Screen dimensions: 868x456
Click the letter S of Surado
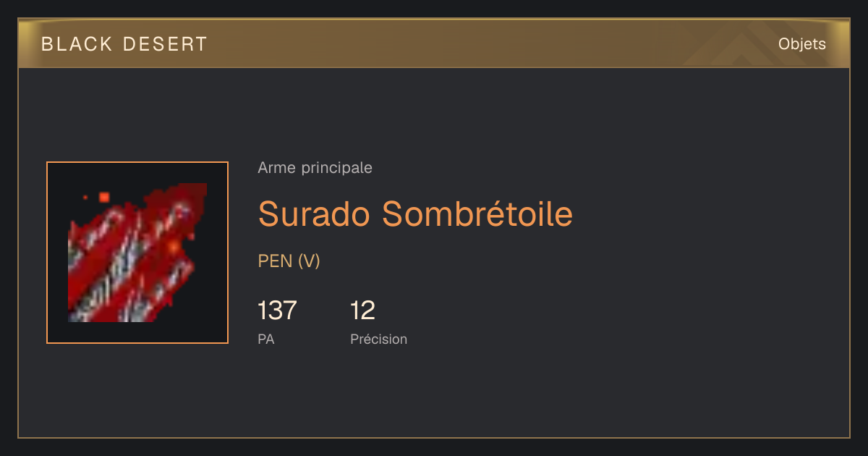268,214
